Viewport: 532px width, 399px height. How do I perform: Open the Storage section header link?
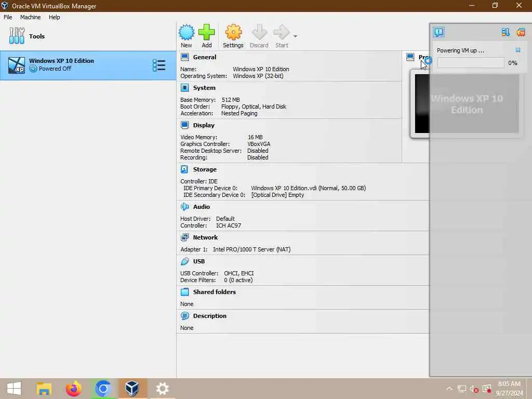[x=205, y=169]
